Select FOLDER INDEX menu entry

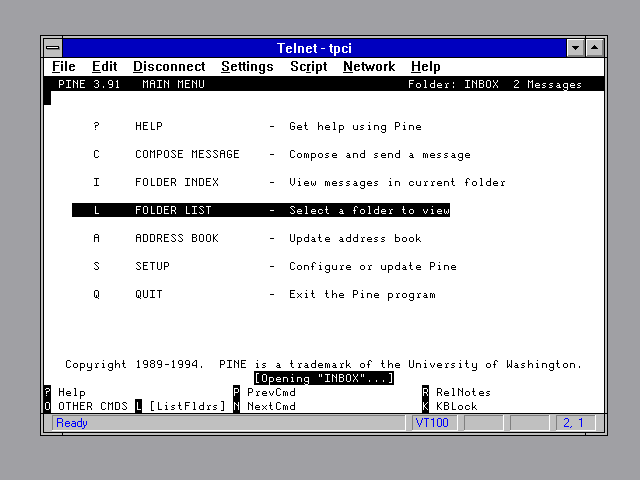pos(177,183)
